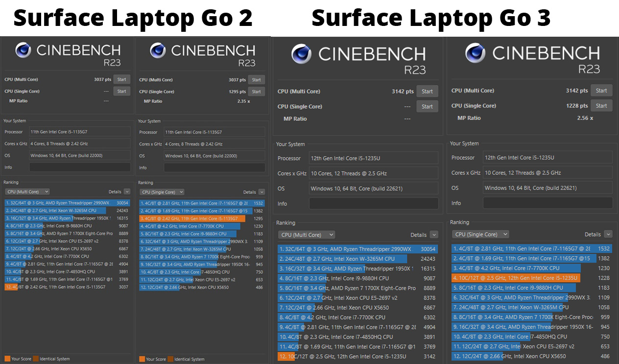This screenshot has width=619, height=364.
Task: Start Multi Core test in leftmost Go 2 window
Action: point(122,79)
